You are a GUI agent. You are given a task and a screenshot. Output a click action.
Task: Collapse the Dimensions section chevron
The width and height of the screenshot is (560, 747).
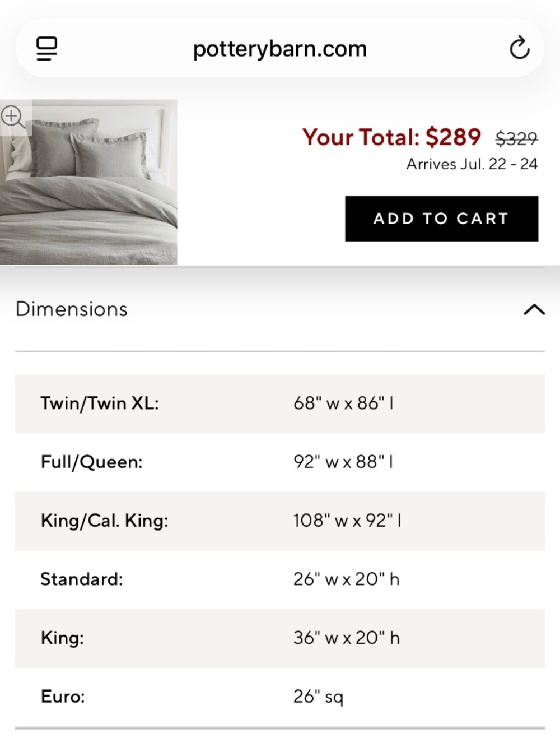pyautogui.click(x=534, y=309)
